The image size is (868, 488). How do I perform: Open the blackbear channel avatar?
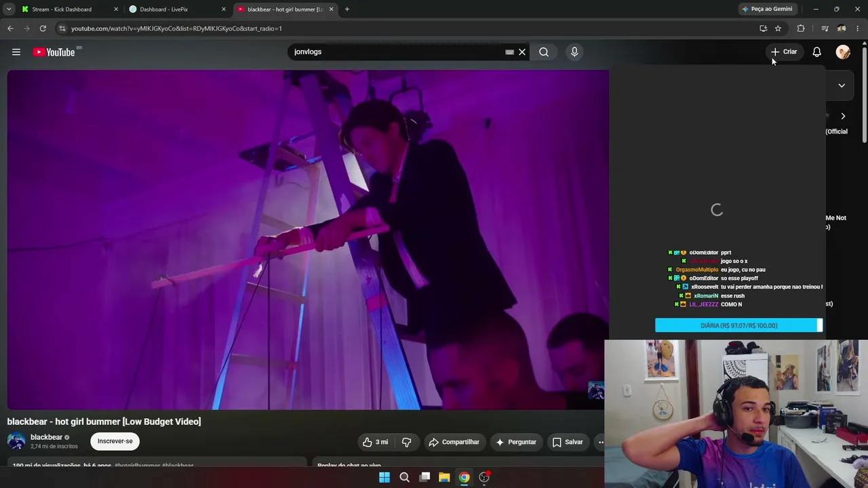coord(16,441)
